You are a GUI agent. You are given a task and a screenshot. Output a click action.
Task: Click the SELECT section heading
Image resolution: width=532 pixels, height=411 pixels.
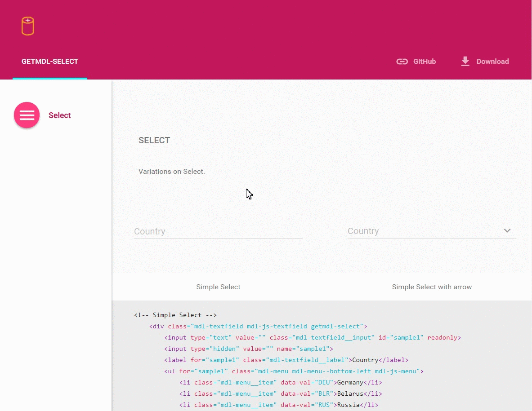[154, 140]
